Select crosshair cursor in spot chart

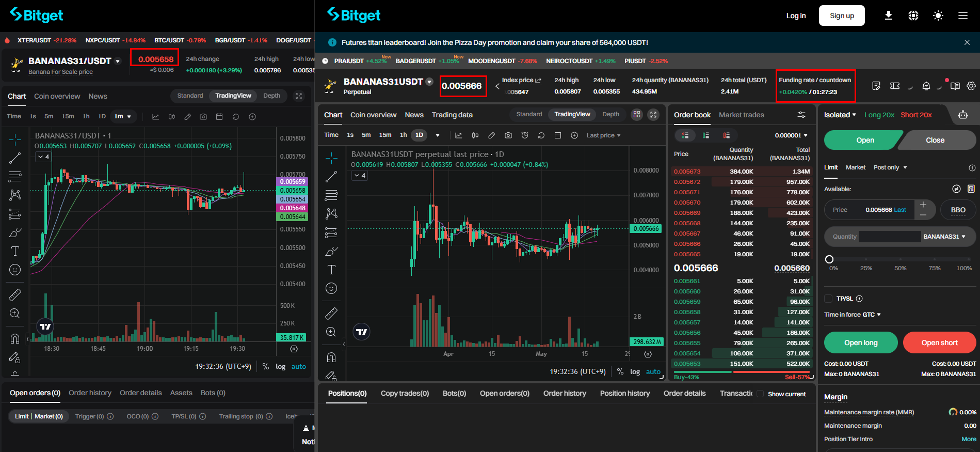click(x=15, y=139)
